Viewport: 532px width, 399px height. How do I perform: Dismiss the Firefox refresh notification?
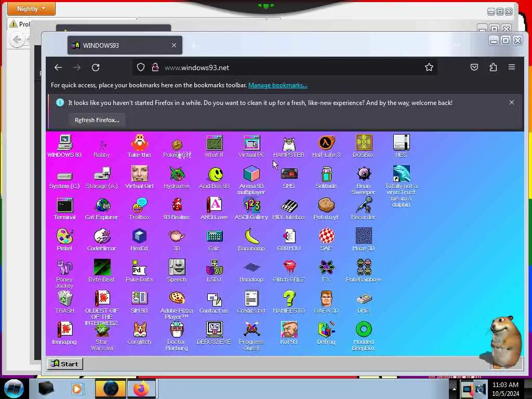(x=512, y=102)
